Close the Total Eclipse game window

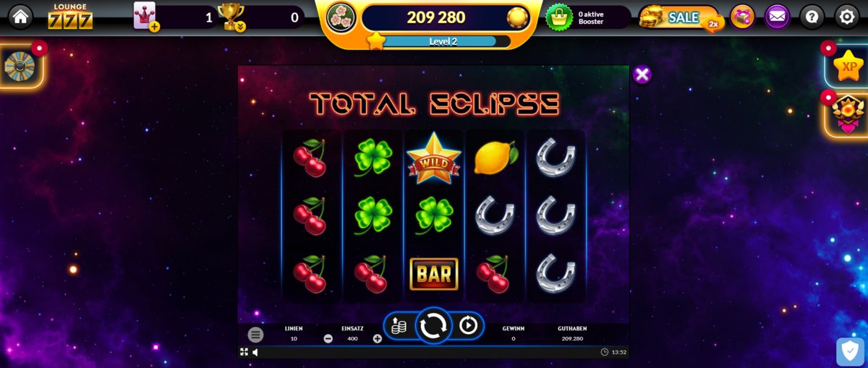pos(642,74)
